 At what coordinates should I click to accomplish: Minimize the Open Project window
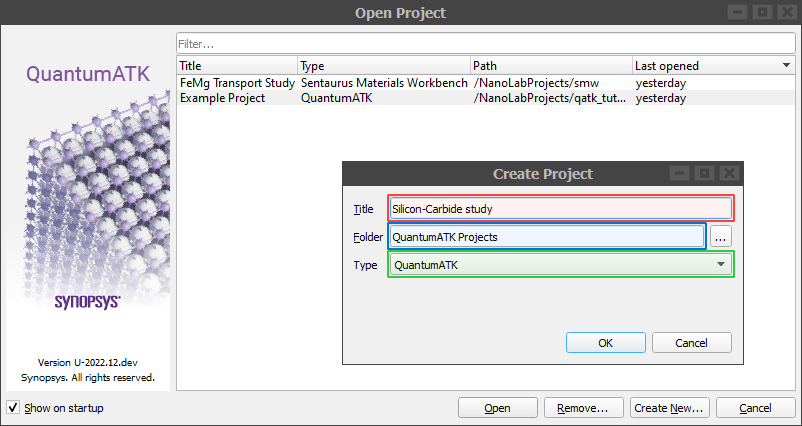(x=737, y=12)
